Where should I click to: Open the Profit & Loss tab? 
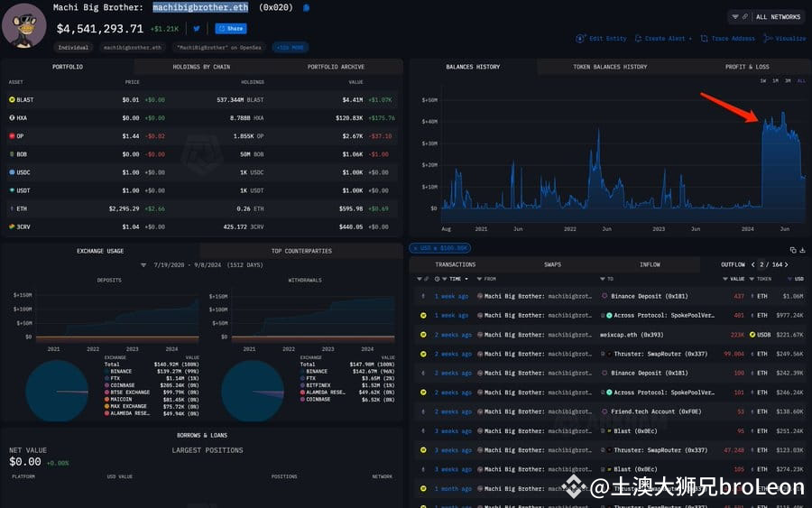(x=747, y=67)
